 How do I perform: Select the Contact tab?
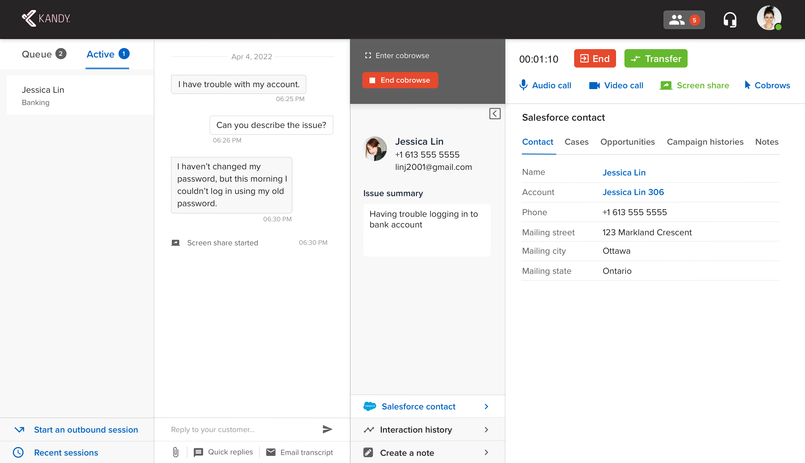538,142
